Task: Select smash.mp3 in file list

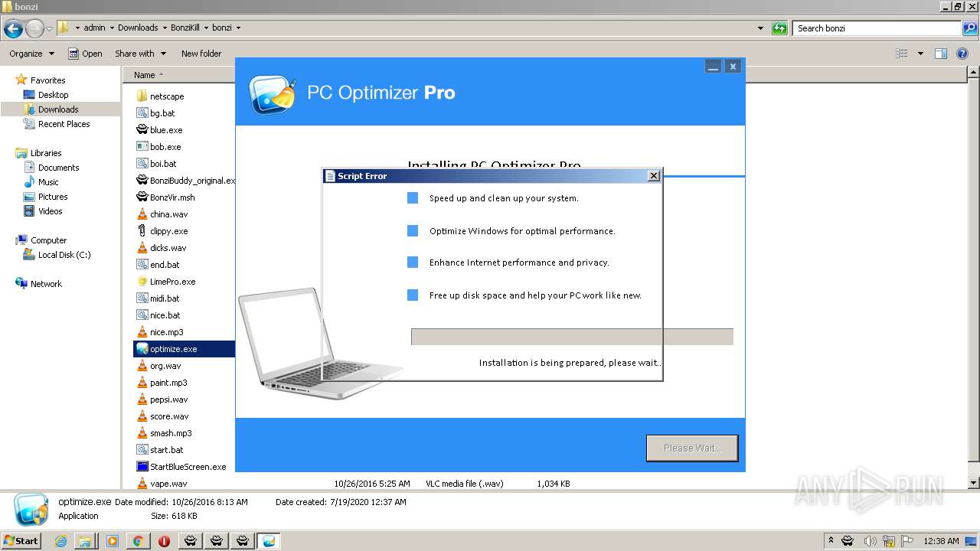Action: (x=164, y=433)
